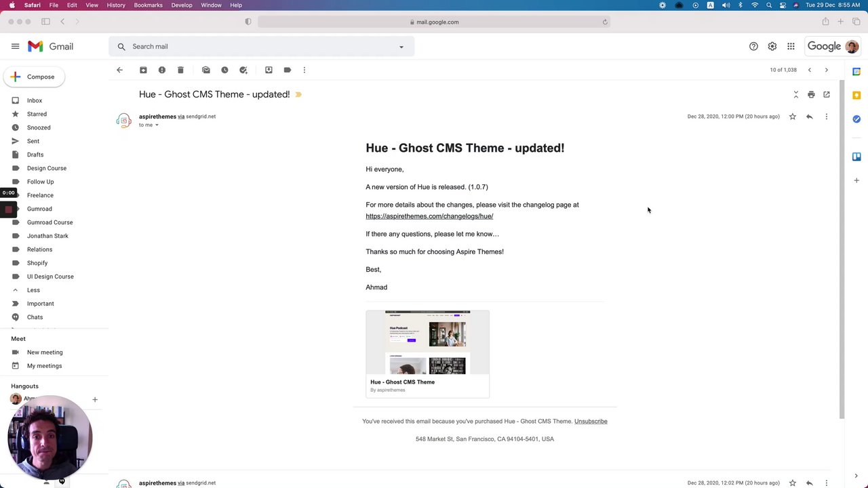
Task: Open the Starred folder
Action: coord(37,114)
